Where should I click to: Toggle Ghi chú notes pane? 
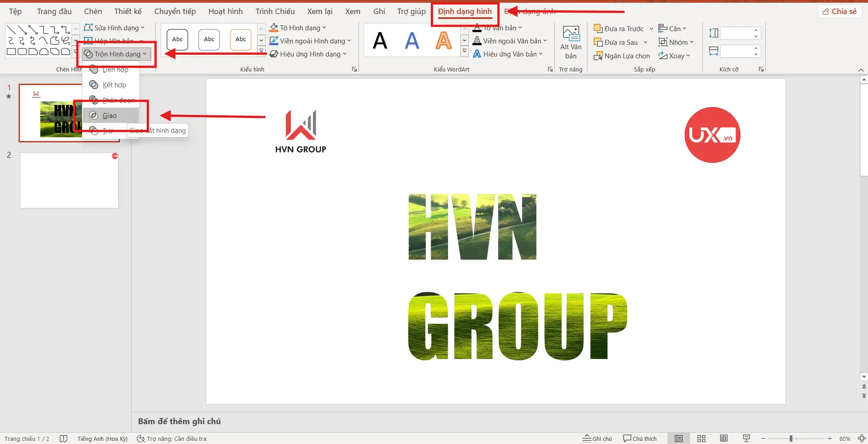[597, 438]
